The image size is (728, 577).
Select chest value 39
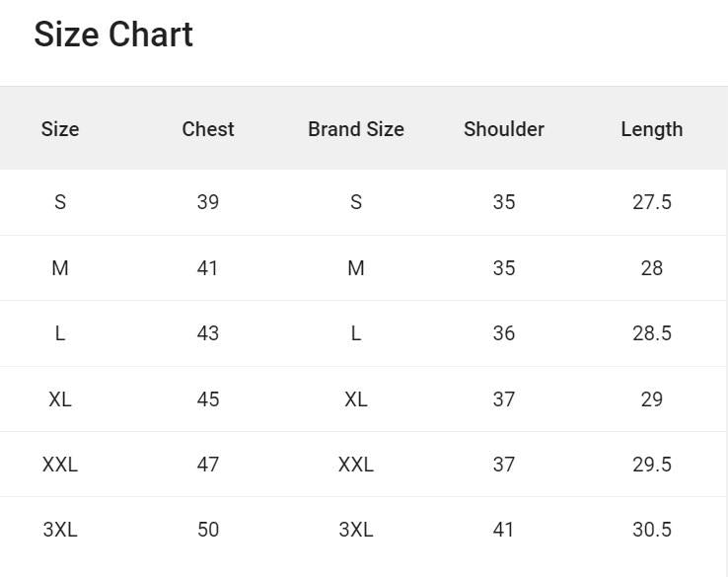point(208,202)
